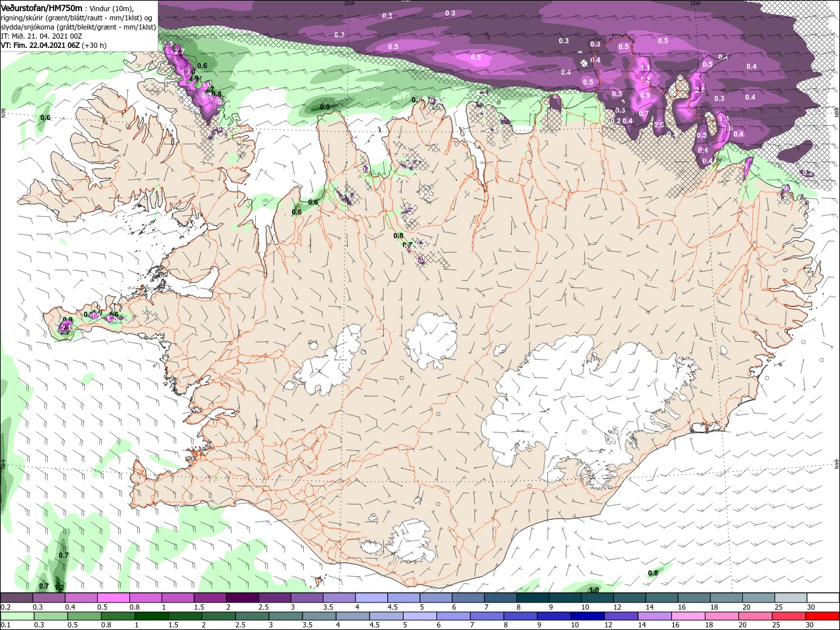Screen dimensions: 840x630
Task: Click the deep blue 10 swatch, lower legend
Action: pyautogui.click(x=587, y=616)
